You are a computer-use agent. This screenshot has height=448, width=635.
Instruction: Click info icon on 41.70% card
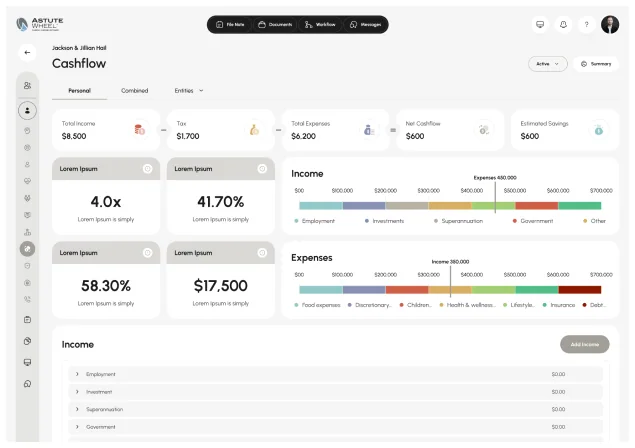coord(262,169)
